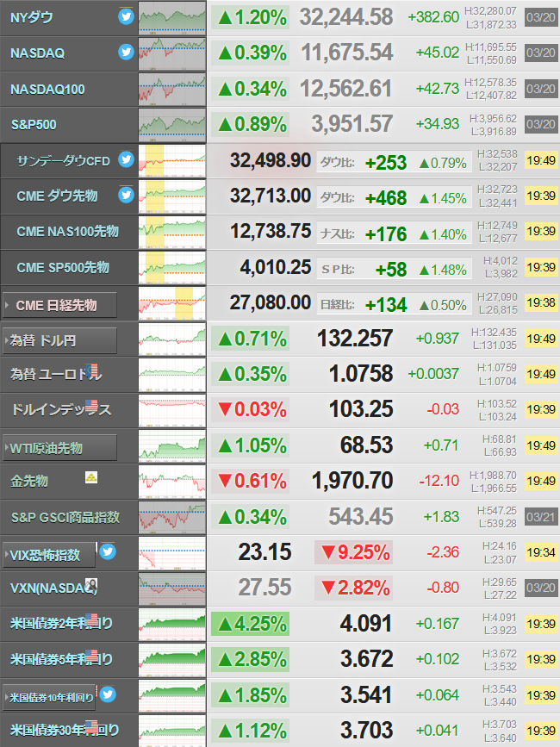The image size is (560, 747).
Task: Click the VXN value 27.55
Action: [x=264, y=588]
